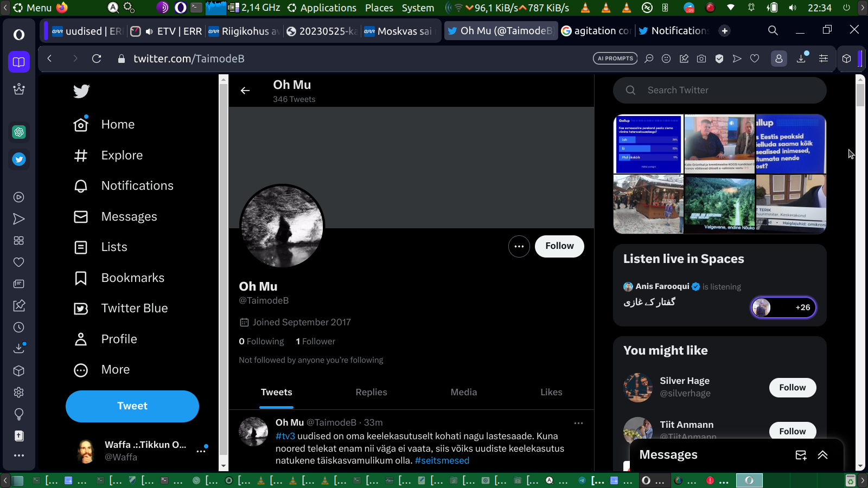Image resolution: width=868 pixels, height=488 pixels.
Task: Switch to agitation browser tab
Action: (x=596, y=31)
